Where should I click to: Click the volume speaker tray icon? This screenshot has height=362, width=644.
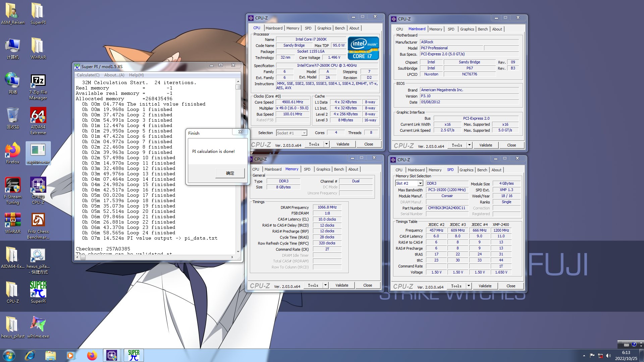coord(608,356)
